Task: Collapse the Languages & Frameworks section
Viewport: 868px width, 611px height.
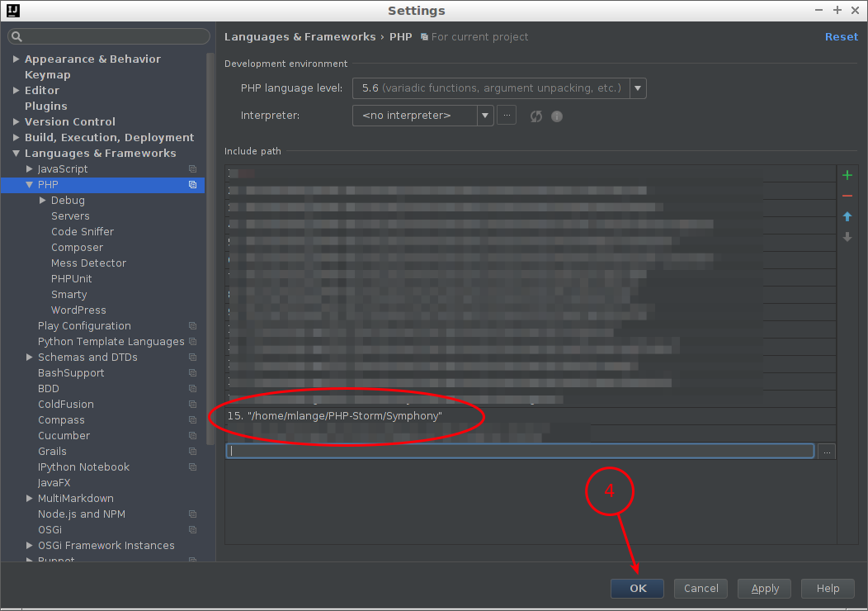Action: tap(16, 154)
